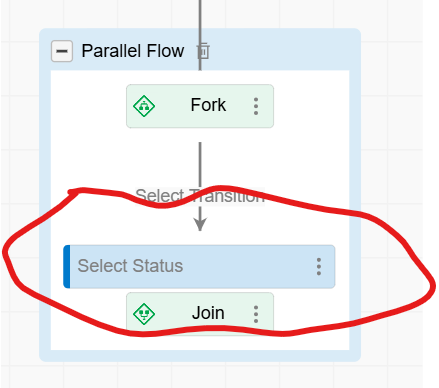Click the Parallel Flow container's bottom border
This screenshot has height=388, width=439.
point(200,356)
